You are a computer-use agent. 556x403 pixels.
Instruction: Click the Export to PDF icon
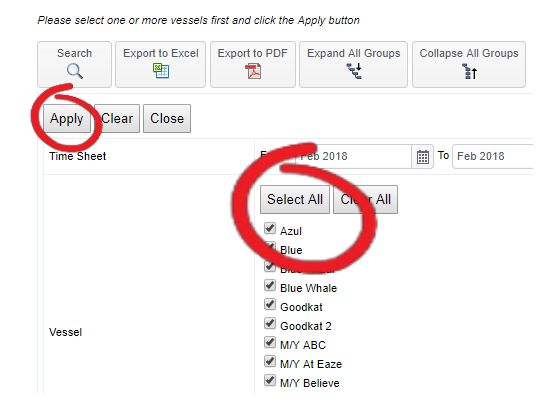(x=253, y=71)
